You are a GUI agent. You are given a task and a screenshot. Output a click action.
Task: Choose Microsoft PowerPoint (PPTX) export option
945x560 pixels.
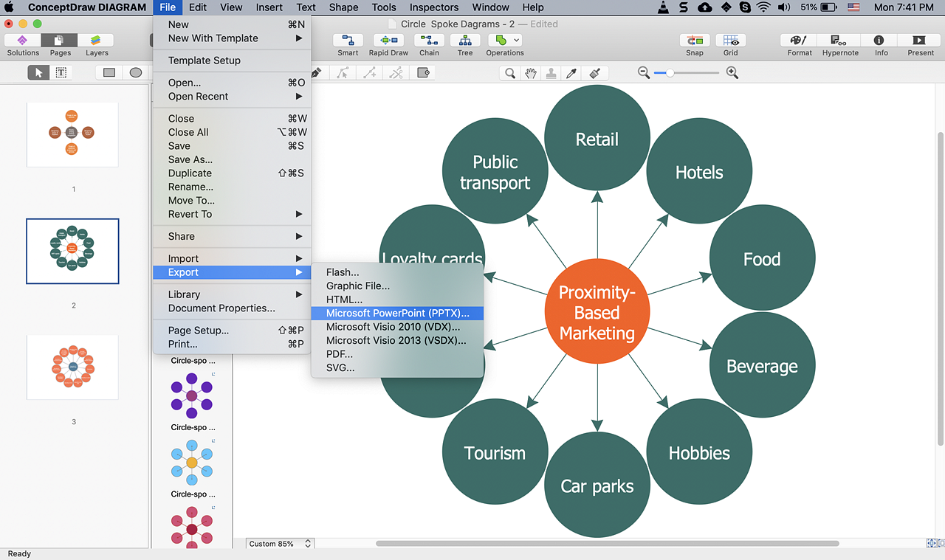click(x=397, y=314)
